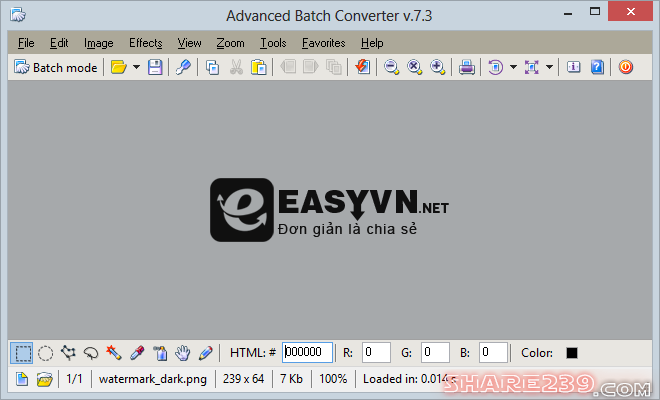Open the Help menu
This screenshot has width=660, height=400.
(372, 43)
